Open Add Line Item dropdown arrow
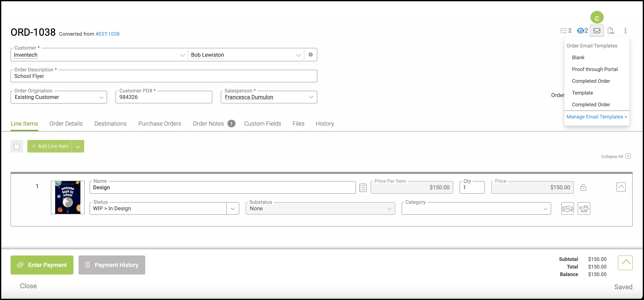This screenshot has width=644, height=300. pos(78,146)
